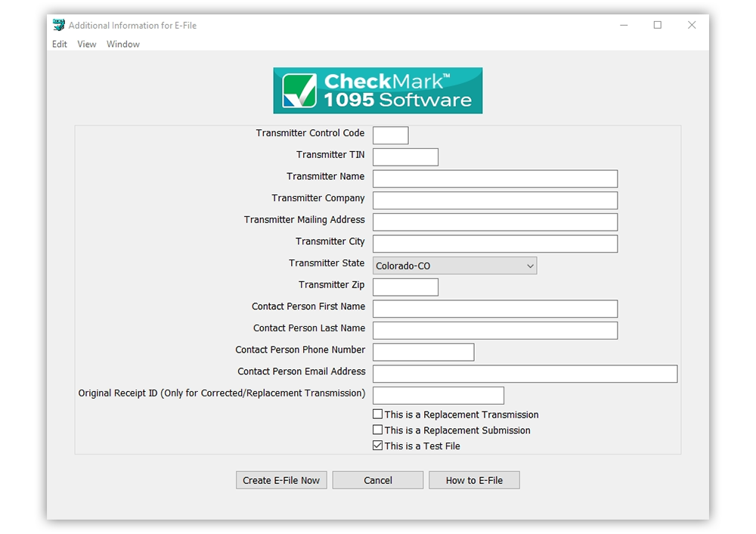The height and width of the screenshot is (534, 756).
Task: Click into Transmitter Name field
Action: coord(495,179)
